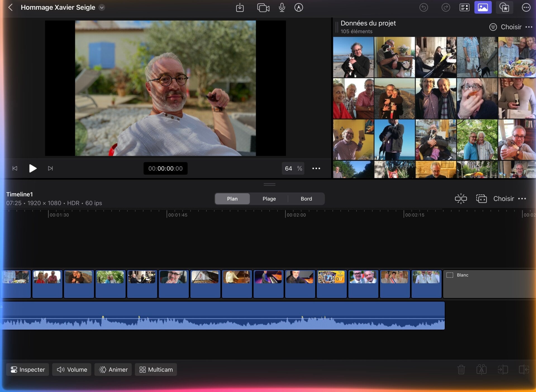Delete selection with trash icon
This screenshot has width=536, height=392.
(461, 369)
